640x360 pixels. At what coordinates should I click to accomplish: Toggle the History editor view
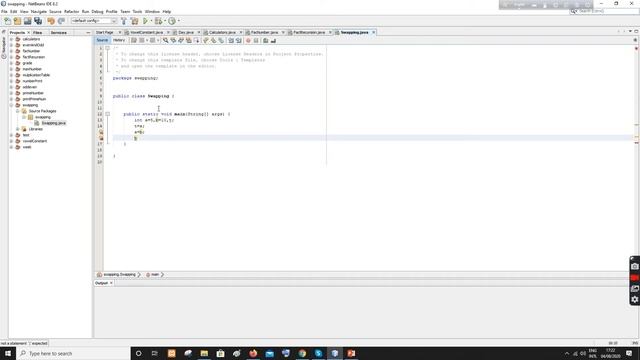tap(119, 40)
